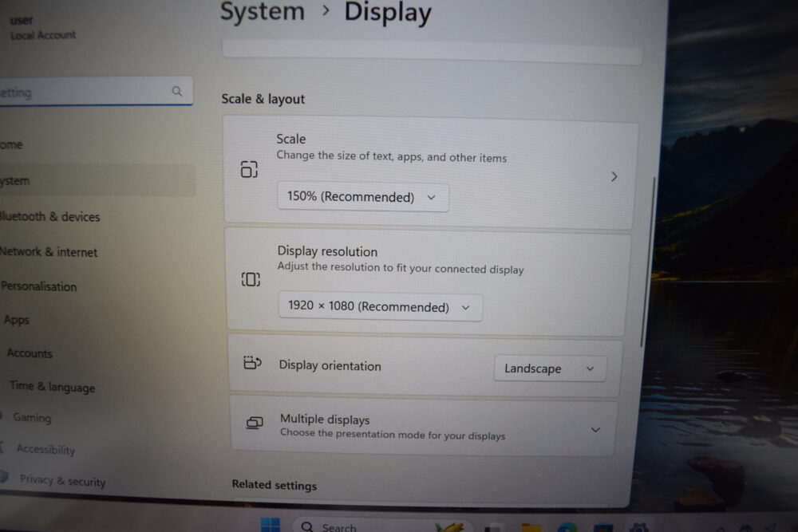
Task: Click the Find a setting search box
Action: pyautogui.click(x=94, y=92)
